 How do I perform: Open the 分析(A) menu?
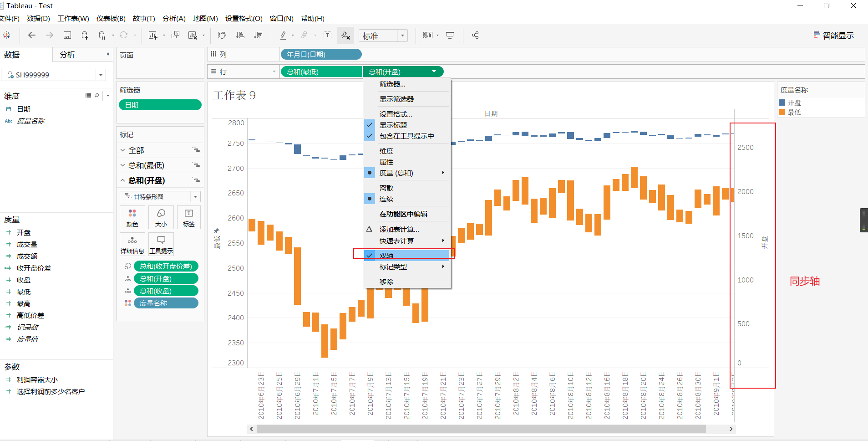coord(174,18)
